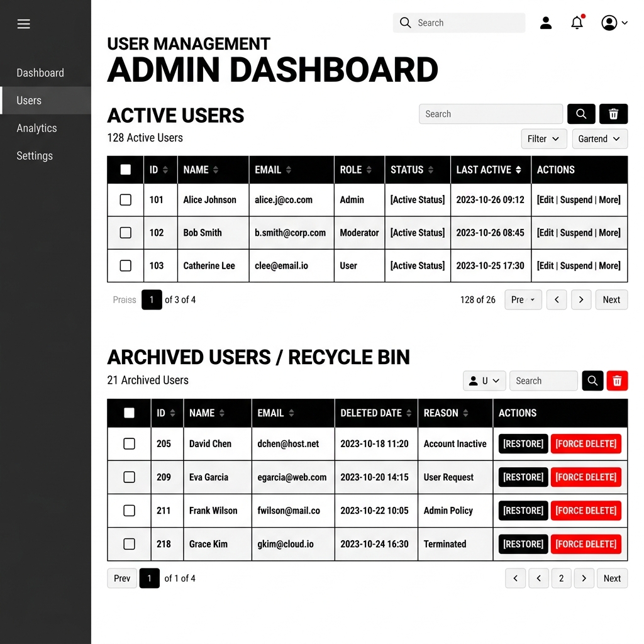The height and width of the screenshot is (644, 644).
Task: Click second left arrow in archived pagination
Action: click(538, 579)
